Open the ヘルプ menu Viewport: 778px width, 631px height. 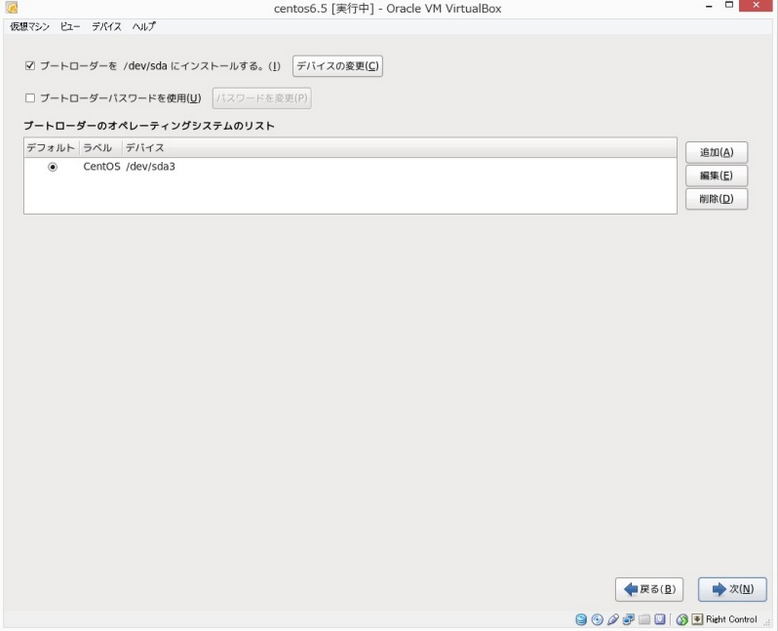[x=144, y=27]
